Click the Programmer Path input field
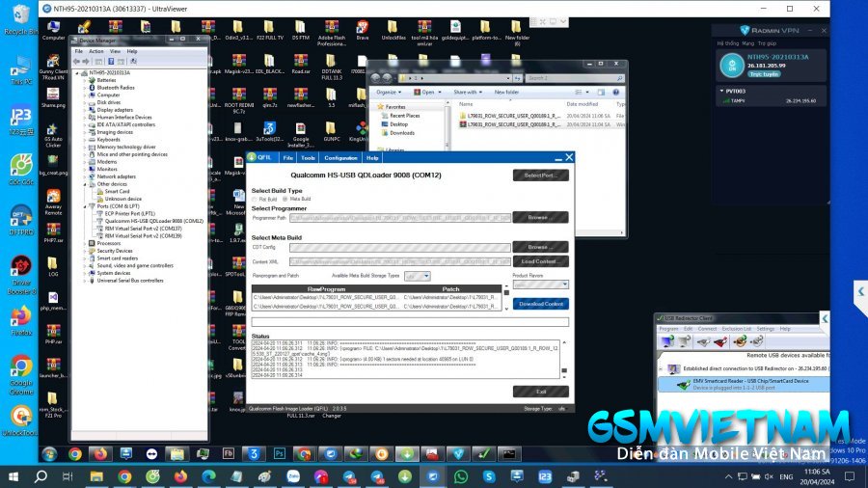This screenshot has width=868, height=488. [399, 218]
